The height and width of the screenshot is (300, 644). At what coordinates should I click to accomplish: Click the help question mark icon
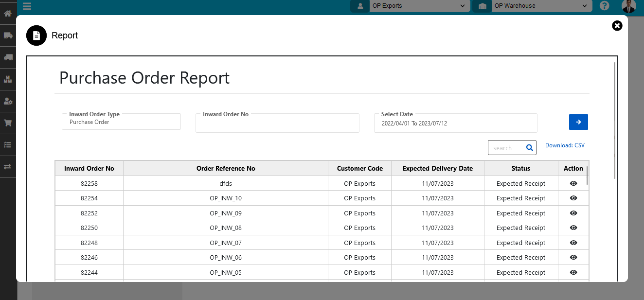[604, 6]
